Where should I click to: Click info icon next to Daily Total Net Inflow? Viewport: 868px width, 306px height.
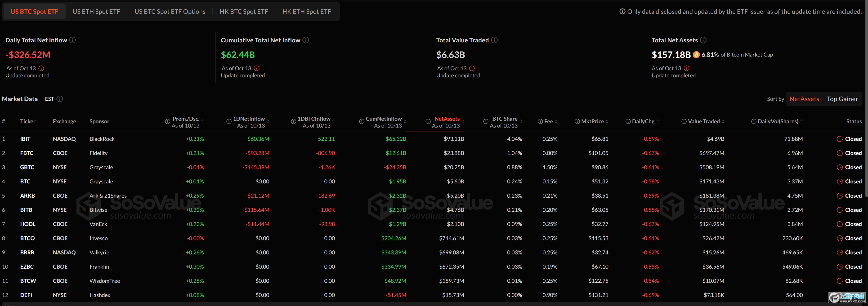click(x=72, y=40)
